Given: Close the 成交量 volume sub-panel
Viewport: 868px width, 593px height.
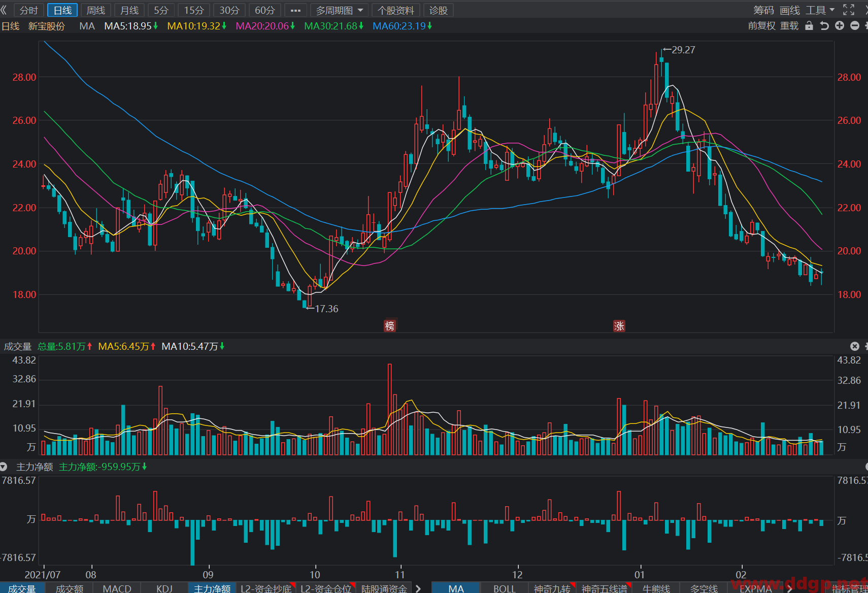Looking at the screenshot, I should 855,346.
